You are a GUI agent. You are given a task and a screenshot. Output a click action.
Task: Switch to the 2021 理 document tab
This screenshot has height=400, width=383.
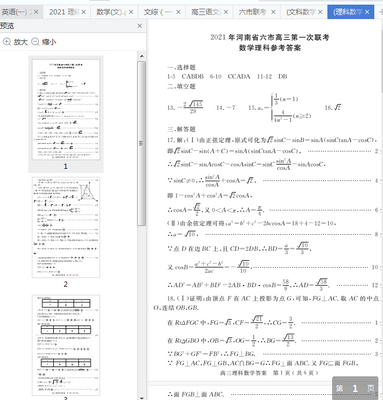pyautogui.click(x=67, y=12)
